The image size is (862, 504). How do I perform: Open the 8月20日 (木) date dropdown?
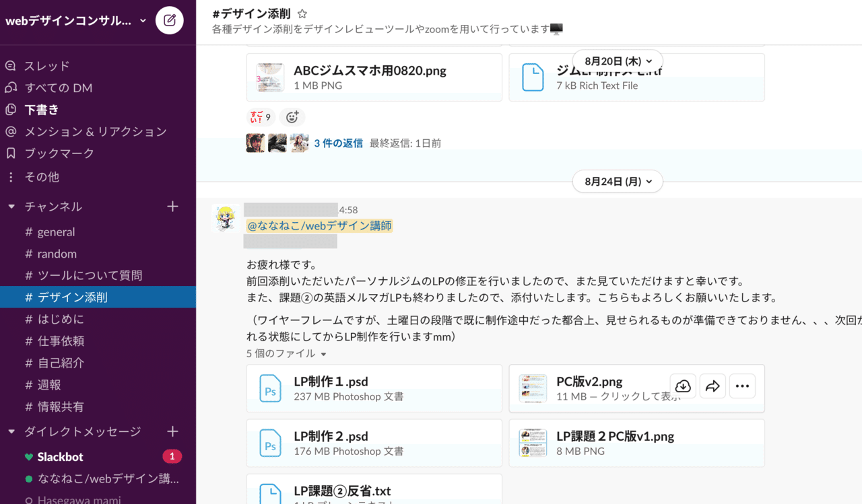[618, 61]
